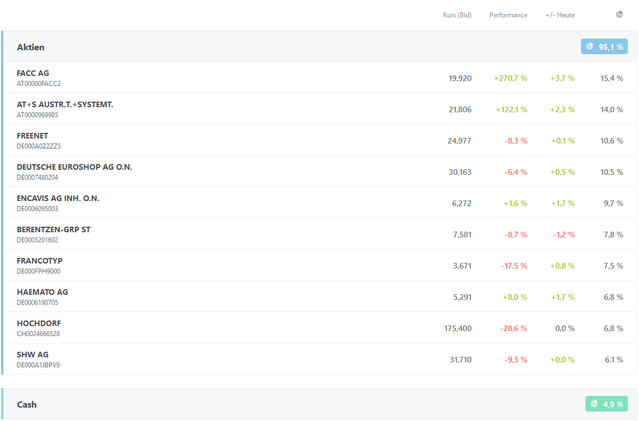
Task: Select ISIN CH0024666528 text
Action: [x=38, y=334]
